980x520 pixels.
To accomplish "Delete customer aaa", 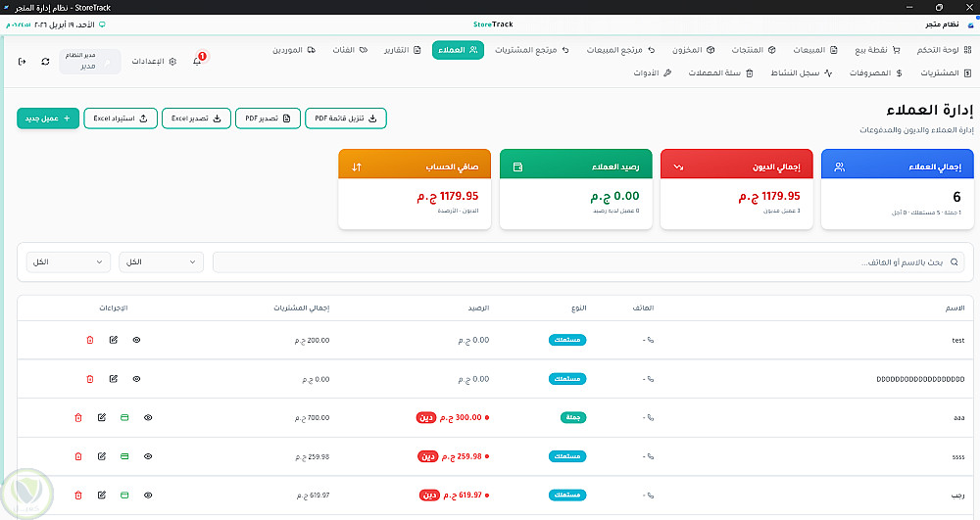I will [x=78, y=417].
